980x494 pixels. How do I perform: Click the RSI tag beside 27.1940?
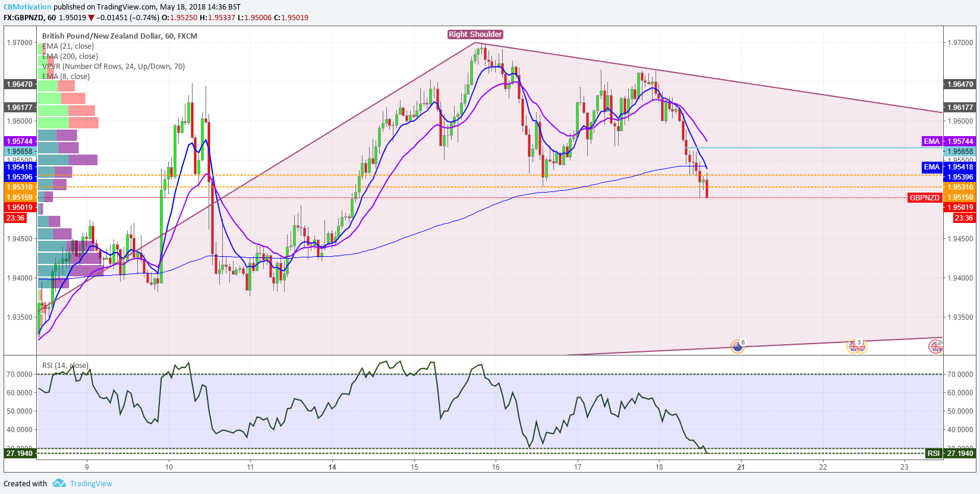coord(934,454)
